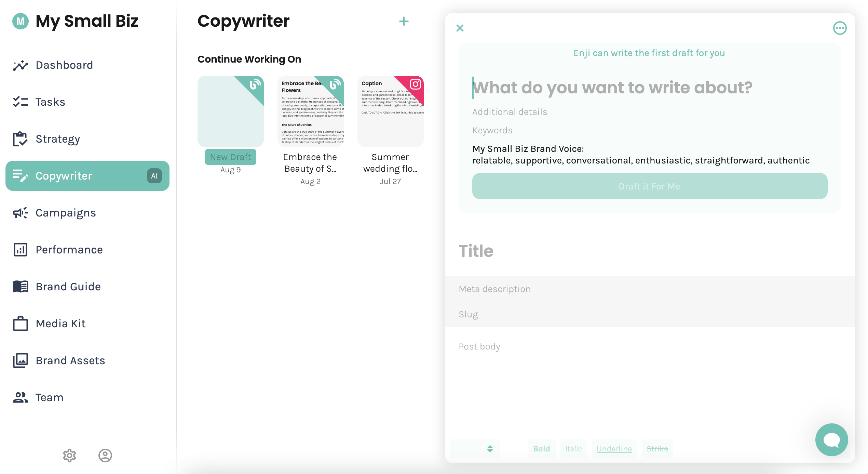The image size is (868, 474).
Task: Go to Brand Guide section
Action: tap(68, 287)
